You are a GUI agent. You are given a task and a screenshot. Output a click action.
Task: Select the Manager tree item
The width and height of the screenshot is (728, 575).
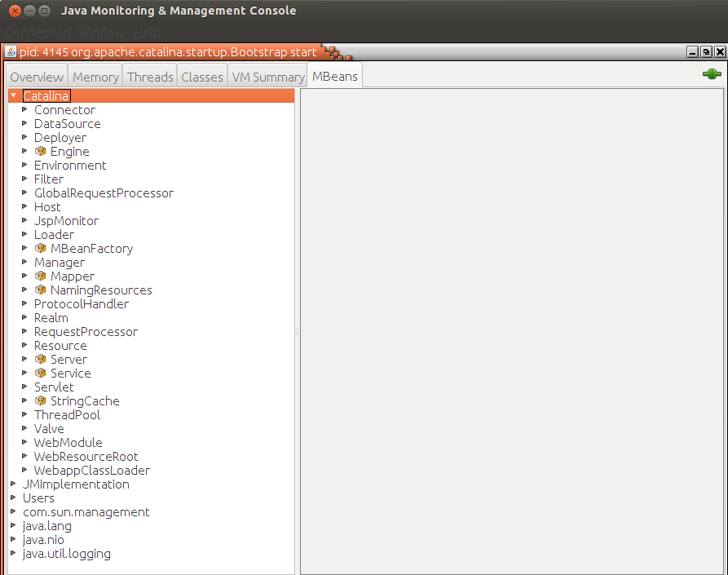coord(60,263)
